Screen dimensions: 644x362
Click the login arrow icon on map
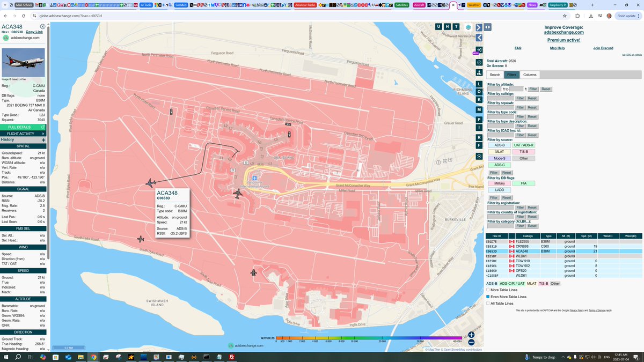[479, 49]
